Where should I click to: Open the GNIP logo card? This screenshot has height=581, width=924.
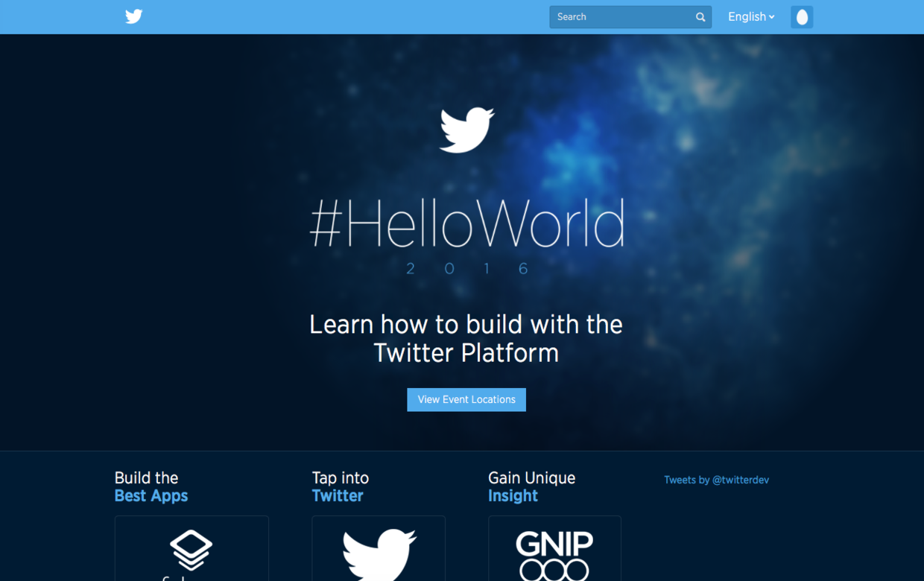(554, 548)
